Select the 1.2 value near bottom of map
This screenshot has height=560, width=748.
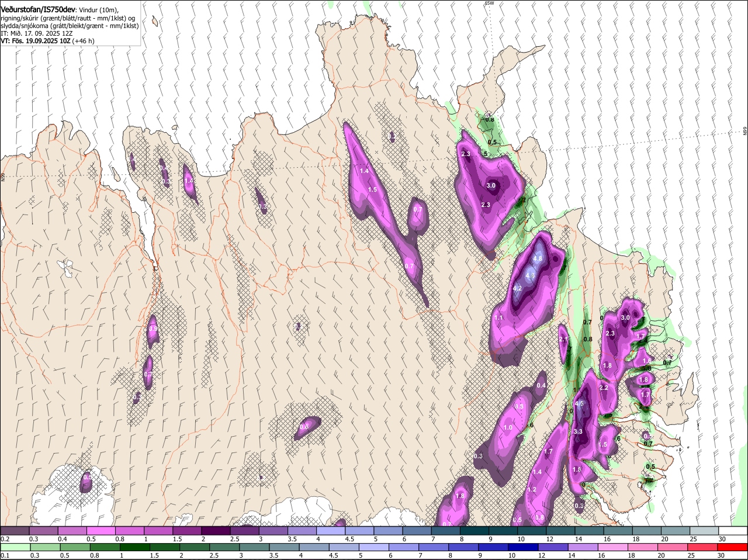click(532, 490)
